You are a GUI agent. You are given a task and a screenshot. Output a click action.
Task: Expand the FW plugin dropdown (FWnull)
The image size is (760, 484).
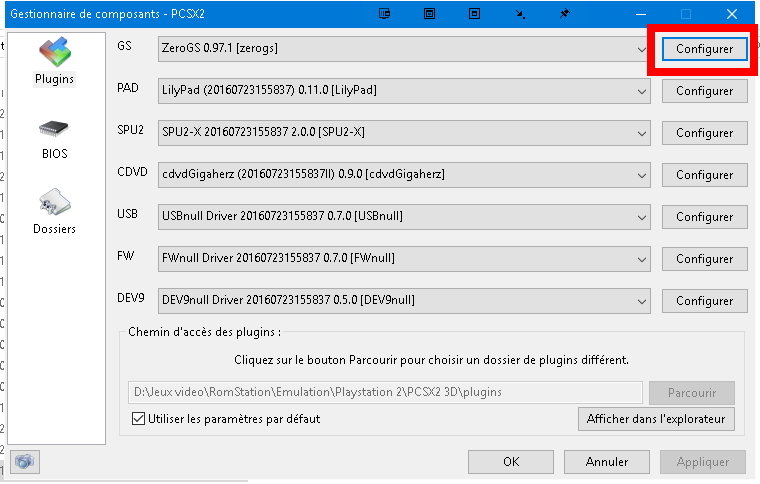(404, 259)
